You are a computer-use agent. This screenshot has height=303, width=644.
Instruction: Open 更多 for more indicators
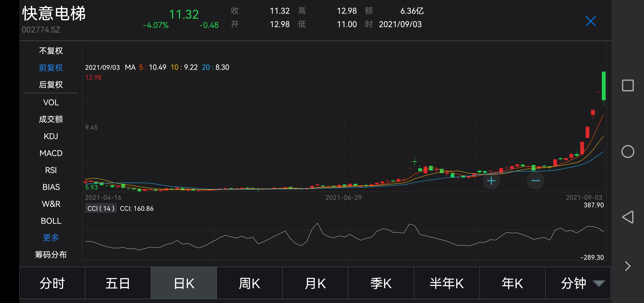pyautogui.click(x=51, y=238)
